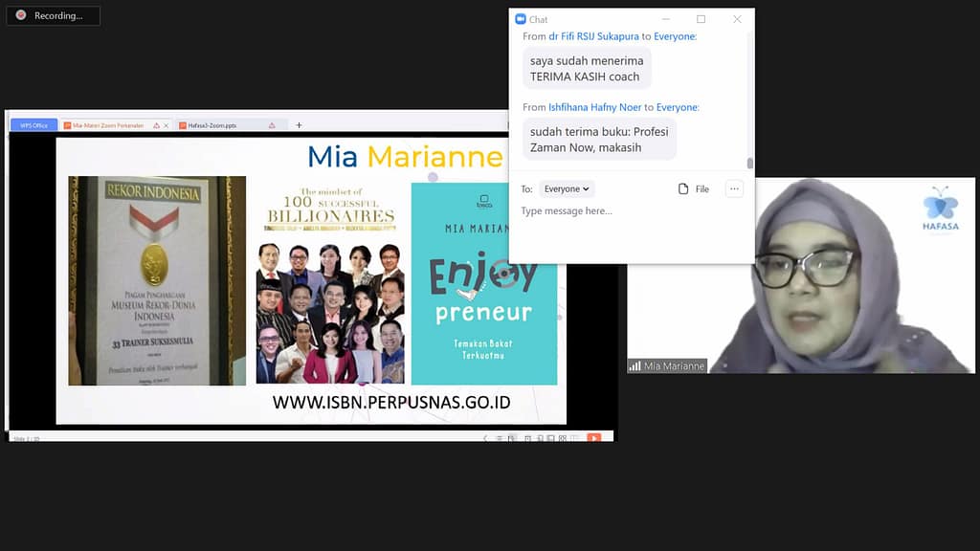The image size is (980, 551).
Task: Click the File attachment button in chat
Action: click(694, 188)
